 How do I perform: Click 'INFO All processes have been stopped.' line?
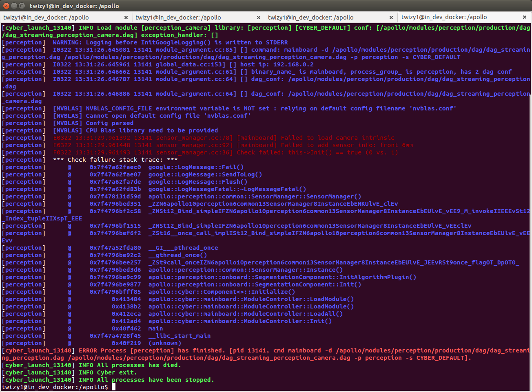coord(146,380)
